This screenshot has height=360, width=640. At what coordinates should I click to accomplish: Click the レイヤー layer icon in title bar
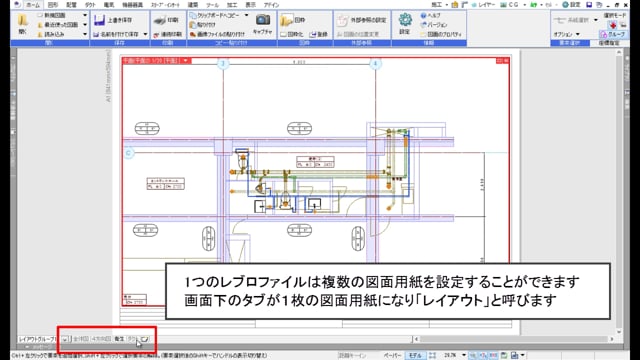(x=474, y=5)
